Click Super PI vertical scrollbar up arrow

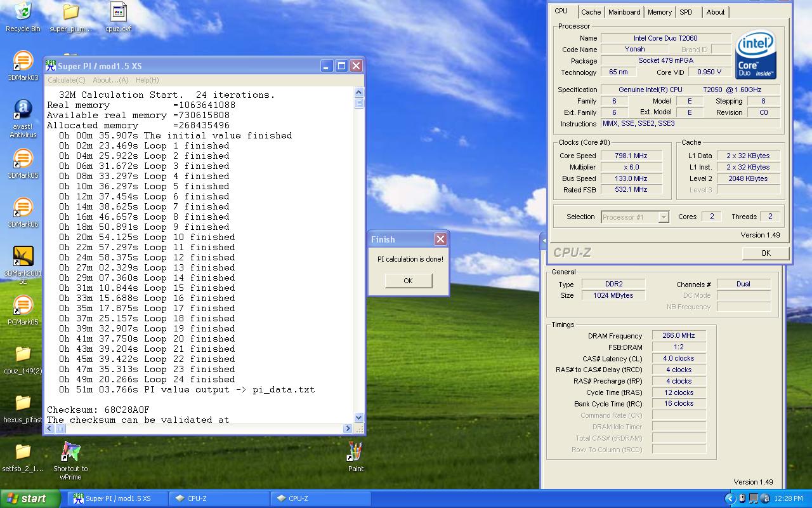tap(359, 91)
